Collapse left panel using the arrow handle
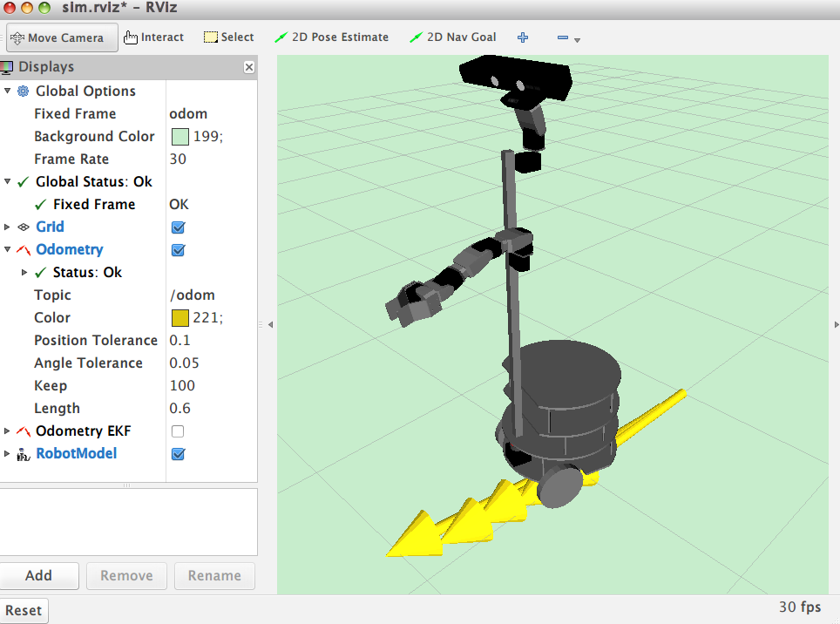The height and width of the screenshot is (624, 840). tap(270, 324)
